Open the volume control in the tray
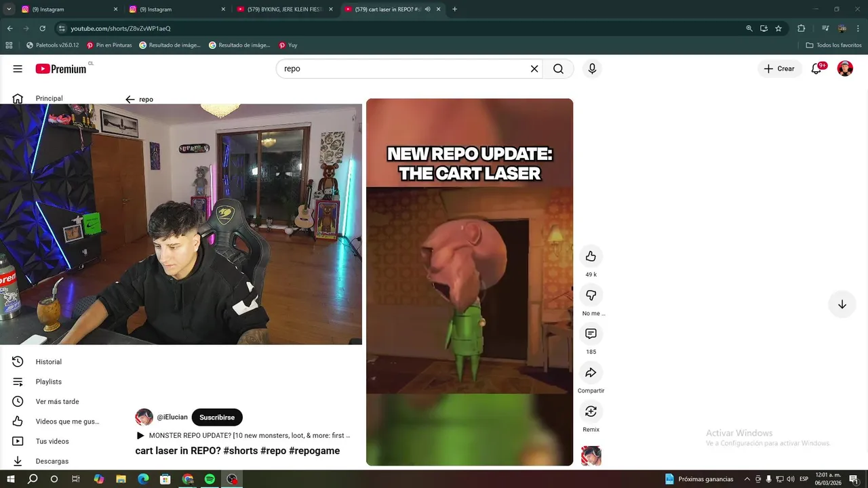 point(790,479)
